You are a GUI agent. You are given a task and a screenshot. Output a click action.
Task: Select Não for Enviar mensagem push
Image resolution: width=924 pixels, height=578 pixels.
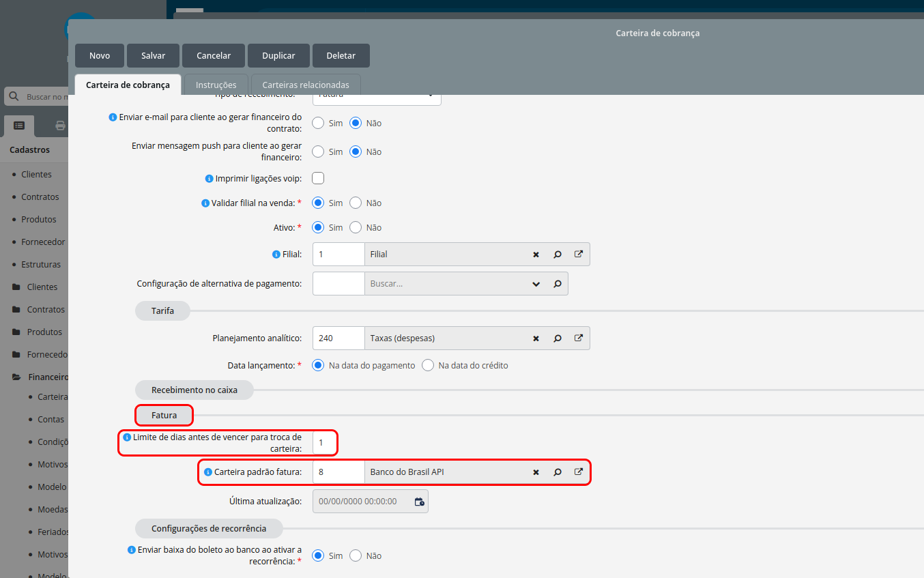click(x=356, y=151)
